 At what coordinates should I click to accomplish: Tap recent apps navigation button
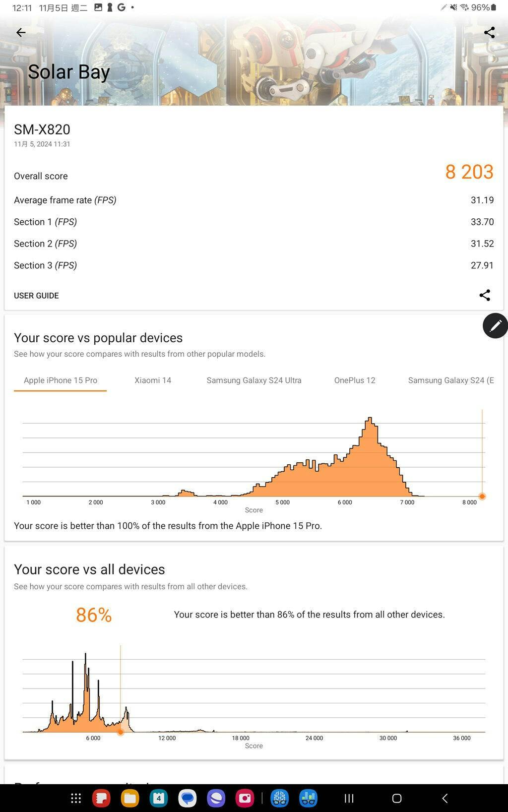click(x=349, y=798)
